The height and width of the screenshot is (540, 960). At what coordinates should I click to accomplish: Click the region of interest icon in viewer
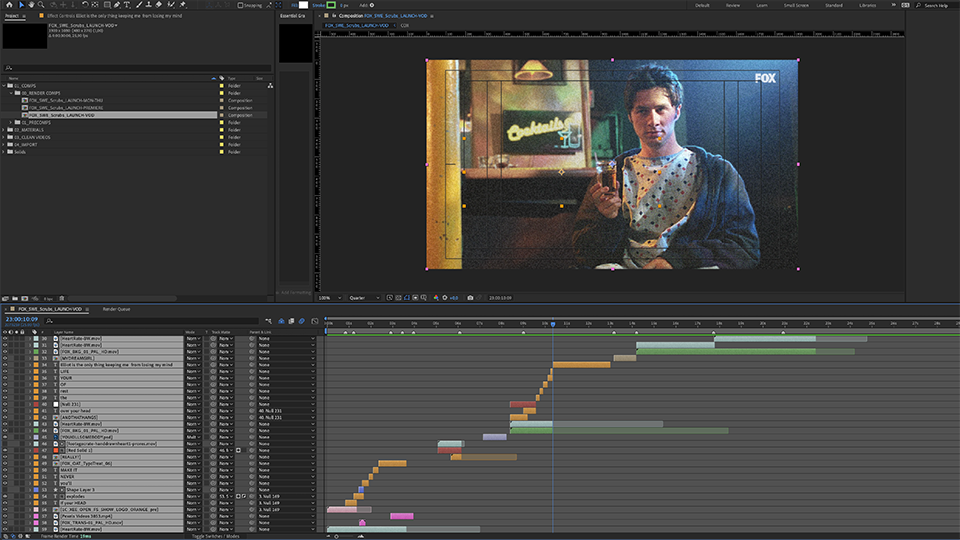(415, 298)
